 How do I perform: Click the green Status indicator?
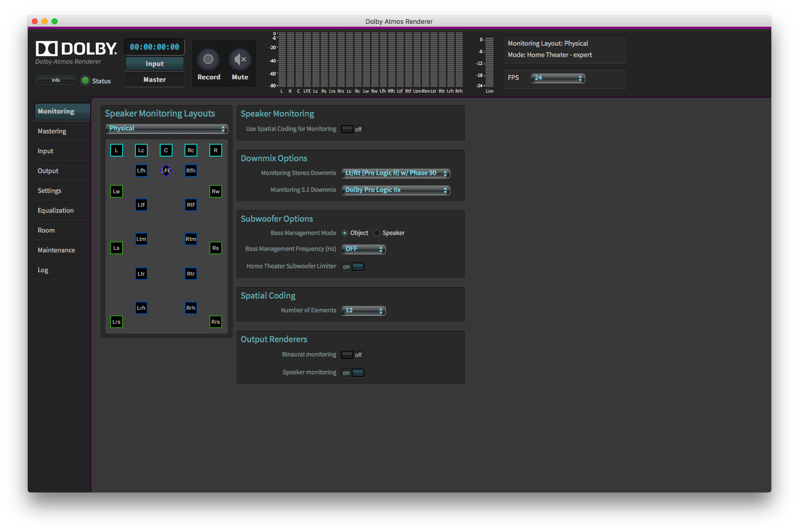pos(85,81)
